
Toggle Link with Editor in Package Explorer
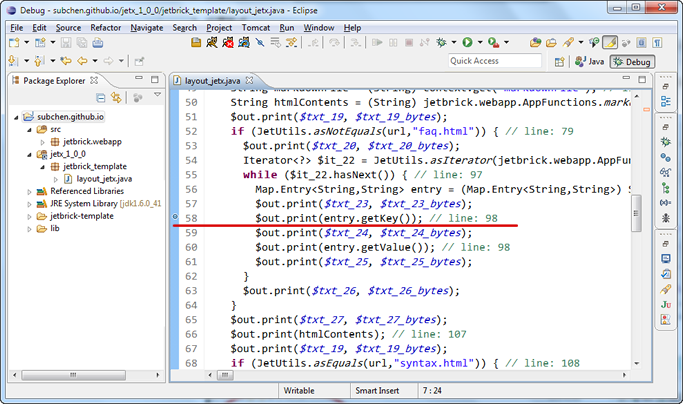pos(118,97)
